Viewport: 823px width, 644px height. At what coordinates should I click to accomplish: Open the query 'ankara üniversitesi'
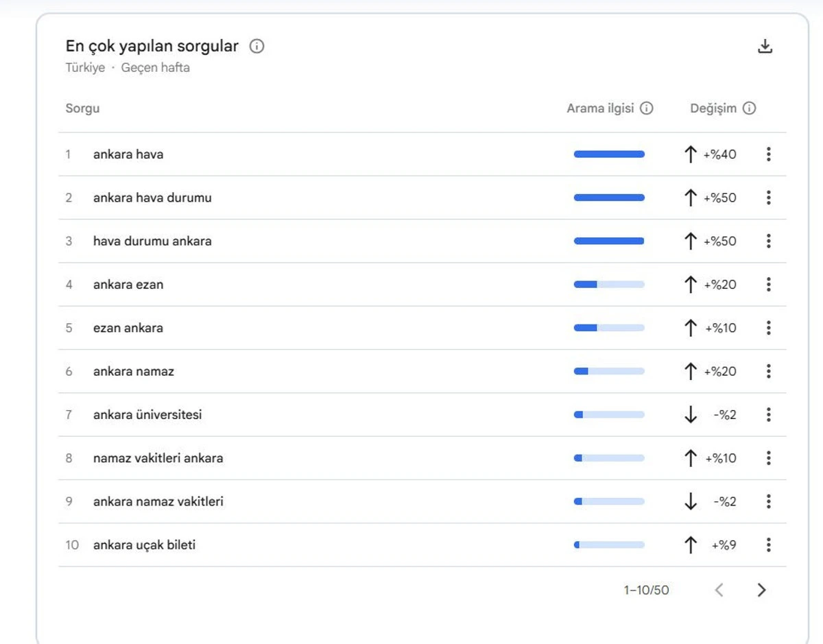(x=147, y=414)
